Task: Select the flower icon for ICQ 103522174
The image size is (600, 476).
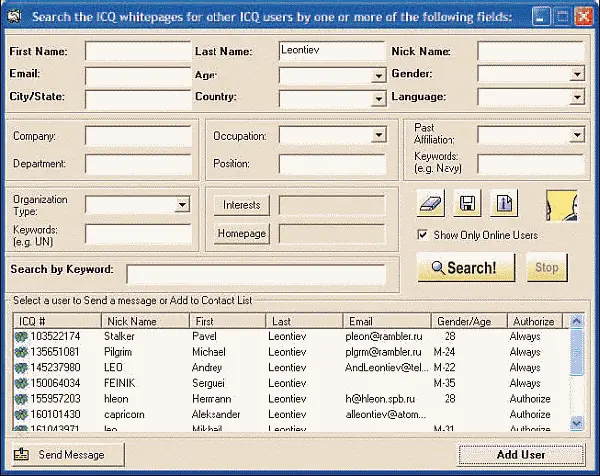Action: coord(21,337)
